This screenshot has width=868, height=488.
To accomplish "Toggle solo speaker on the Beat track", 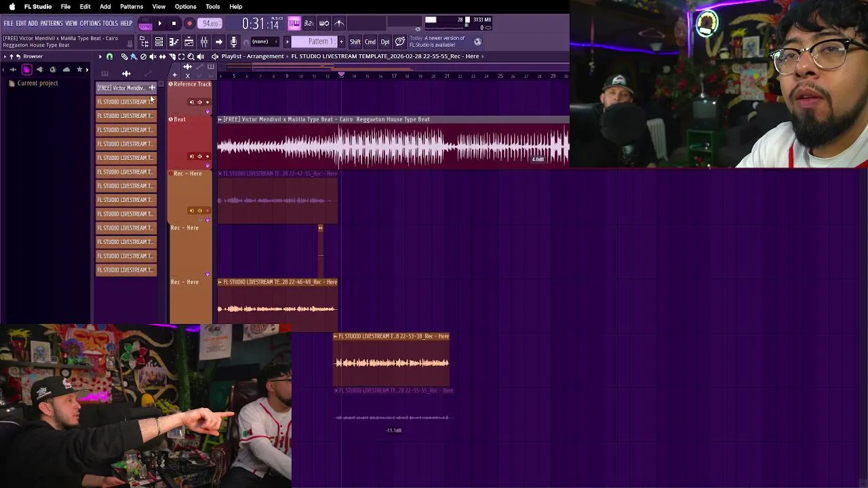I will (x=199, y=157).
